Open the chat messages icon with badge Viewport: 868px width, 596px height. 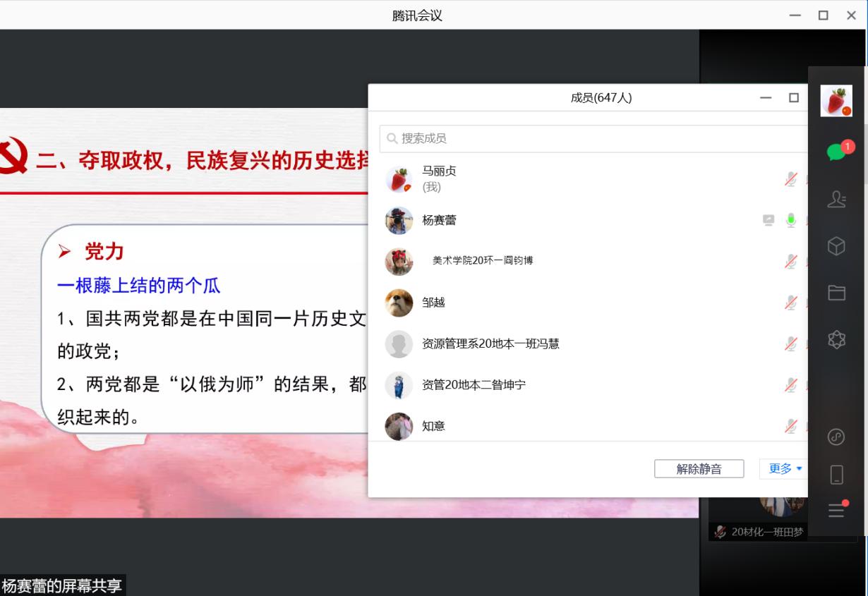pos(836,151)
